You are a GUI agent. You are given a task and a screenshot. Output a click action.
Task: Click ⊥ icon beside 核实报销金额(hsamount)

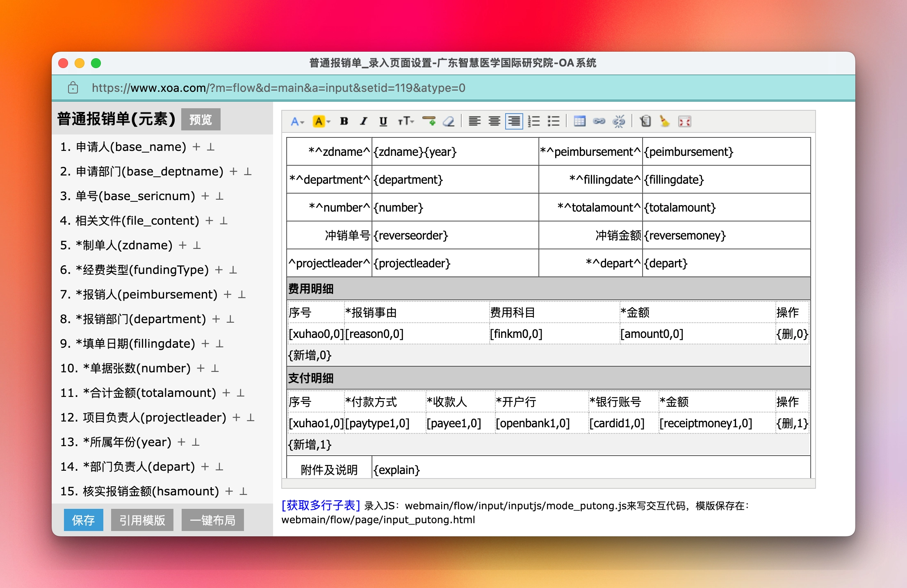coord(244,491)
